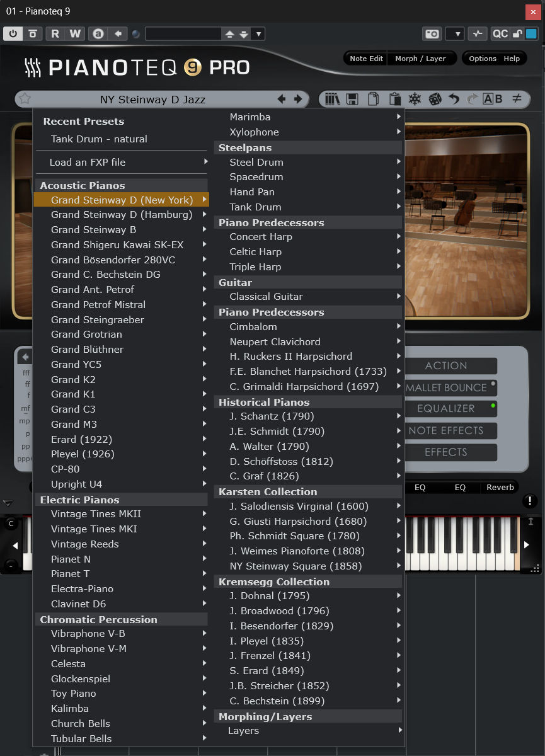Save preset with floppy disk icon

click(x=352, y=99)
